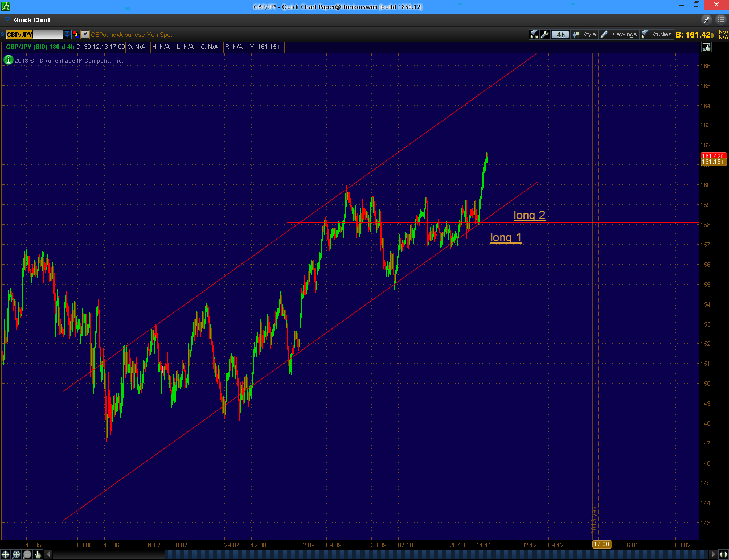Image resolution: width=729 pixels, height=560 pixels.
Task: Select the pan hand tool icon
Action: click(x=38, y=554)
